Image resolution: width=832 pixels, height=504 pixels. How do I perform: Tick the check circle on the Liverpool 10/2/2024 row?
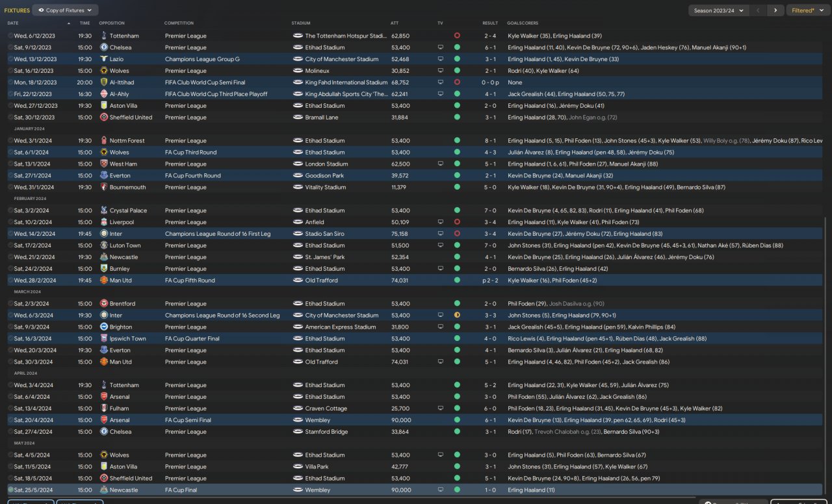10,223
